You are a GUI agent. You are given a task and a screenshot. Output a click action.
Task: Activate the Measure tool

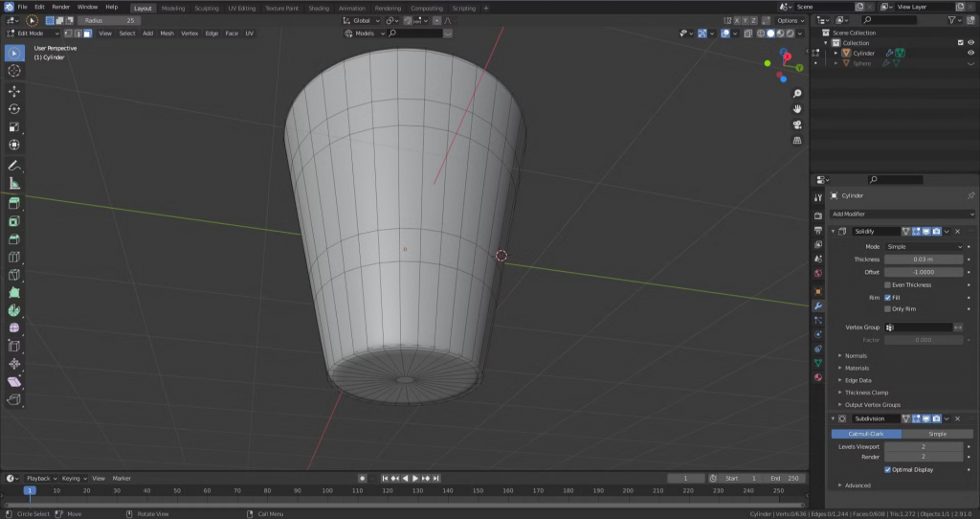coord(14,183)
